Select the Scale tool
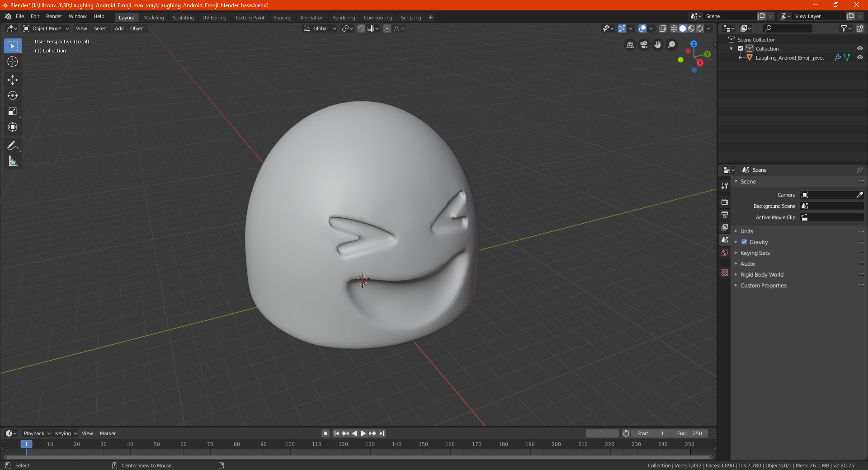 [x=13, y=111]
